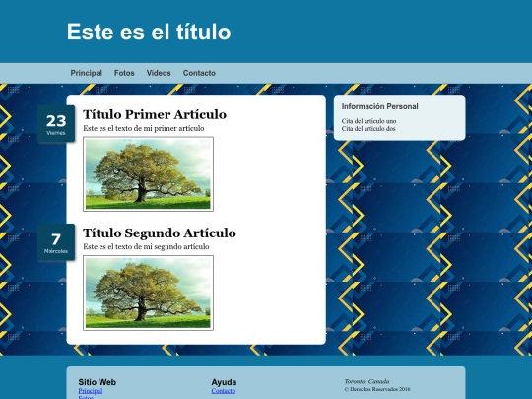Click '© Derechos Reservados 2016' footer text
Viewport: 532px width, 399px height.
[x=377, y=389]
